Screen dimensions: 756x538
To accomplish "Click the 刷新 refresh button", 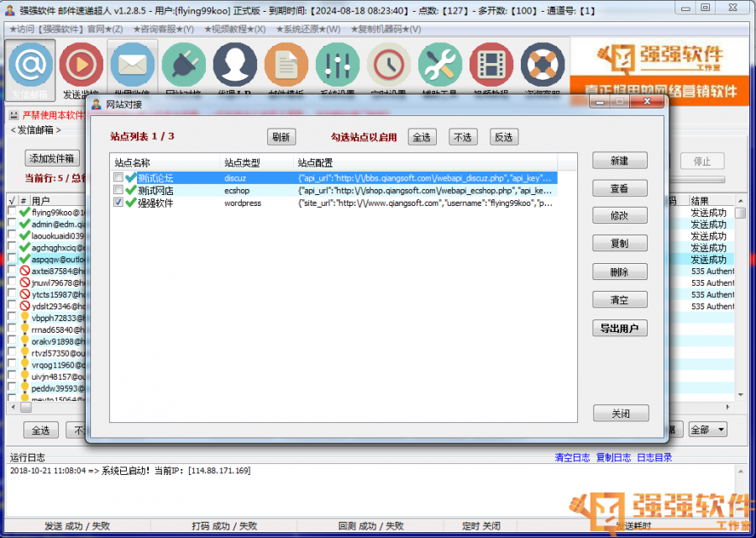I will (281, 137).
